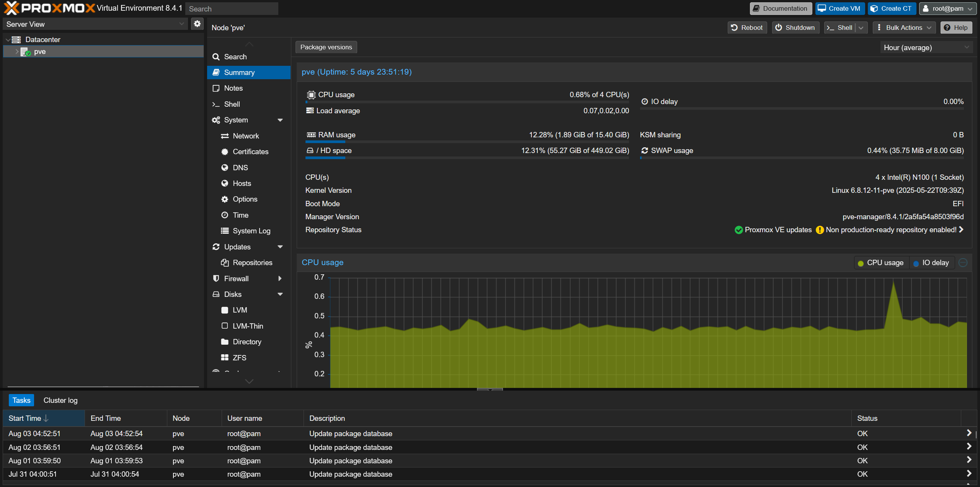Image resolution: width=980 pixels, height=487 pixels.
Task: Click the pve node in the tree
Action: 40,52
